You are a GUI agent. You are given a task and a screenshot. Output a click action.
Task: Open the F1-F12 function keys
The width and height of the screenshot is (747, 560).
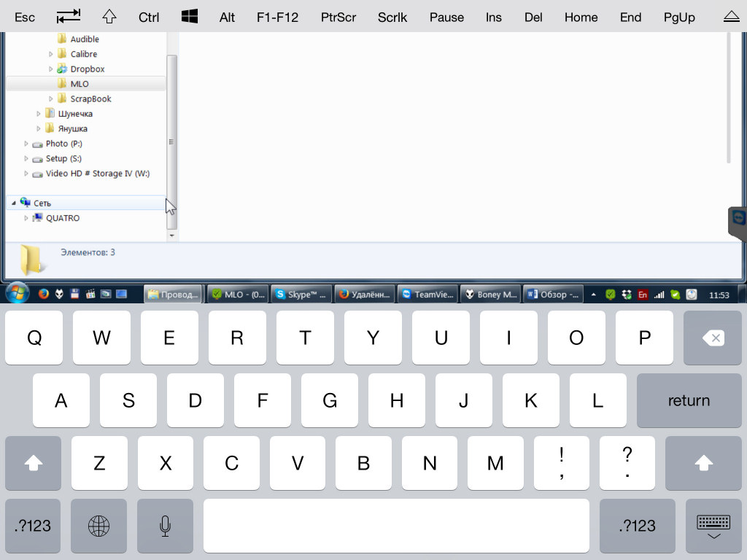pos(277,17)
